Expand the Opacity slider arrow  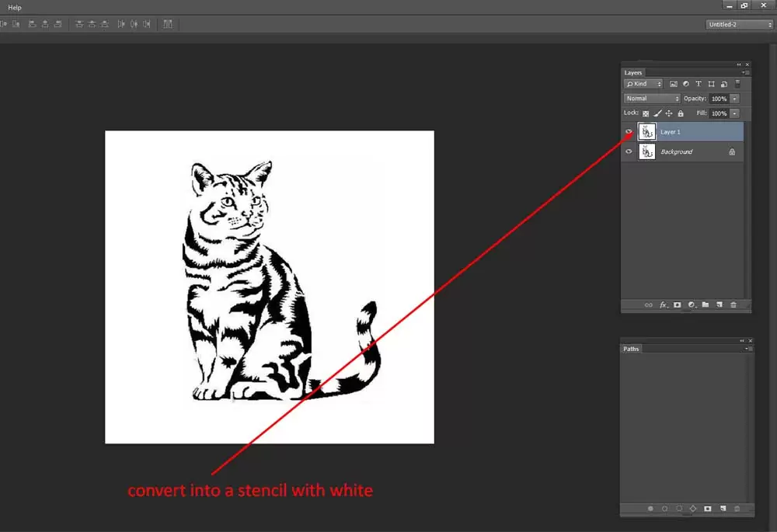coord(734,99)
